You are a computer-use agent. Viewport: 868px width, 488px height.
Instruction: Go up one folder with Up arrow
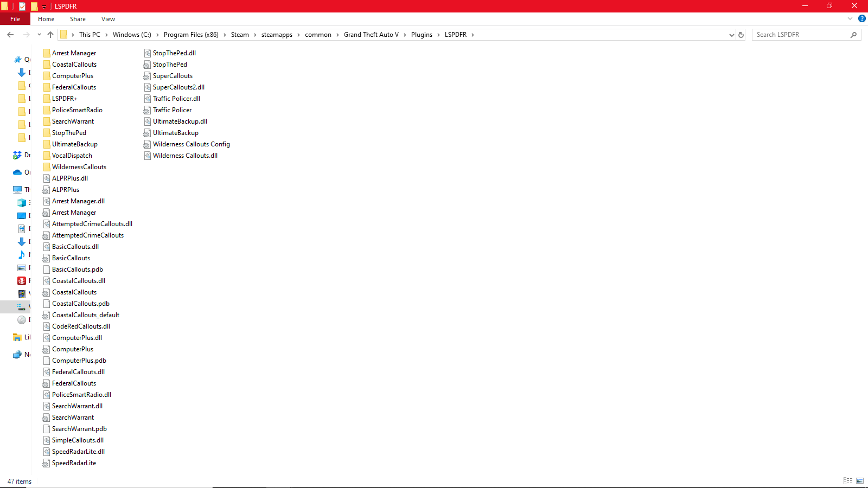tap(50, 35)
